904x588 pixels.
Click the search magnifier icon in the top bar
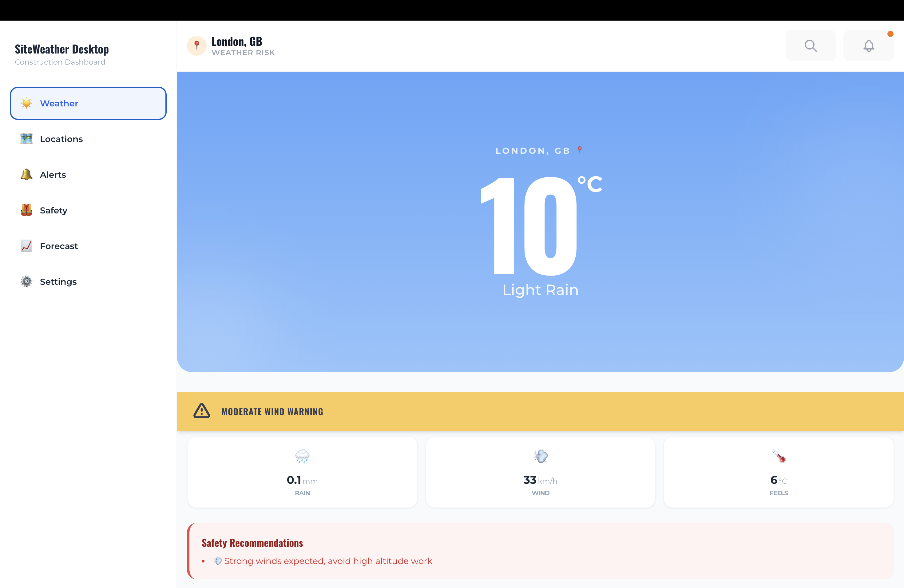point(811,46)
